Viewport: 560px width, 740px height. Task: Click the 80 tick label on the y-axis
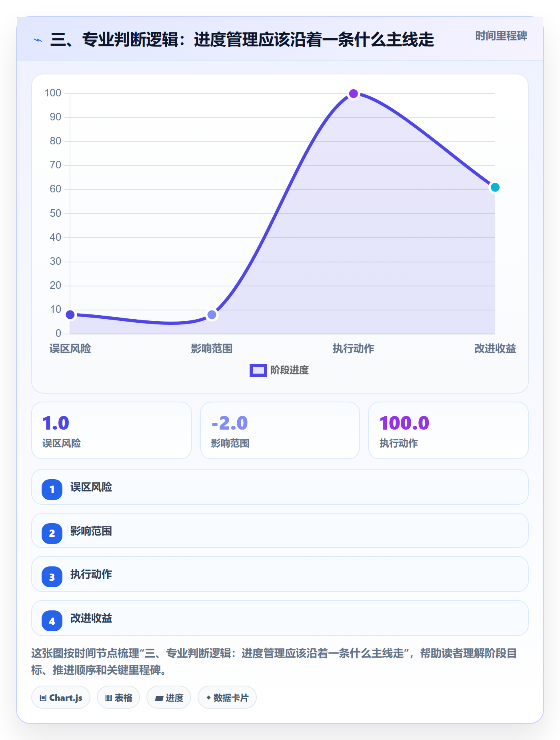56,141
